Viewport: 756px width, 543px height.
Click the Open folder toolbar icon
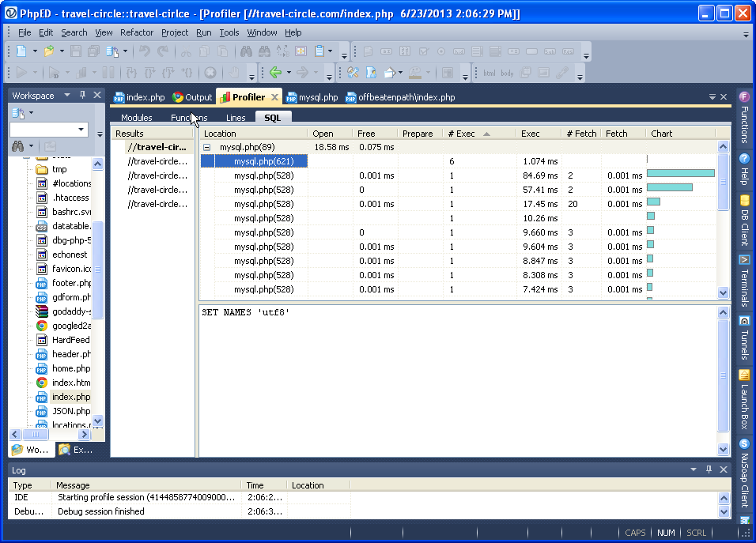(x=49, y=51)
